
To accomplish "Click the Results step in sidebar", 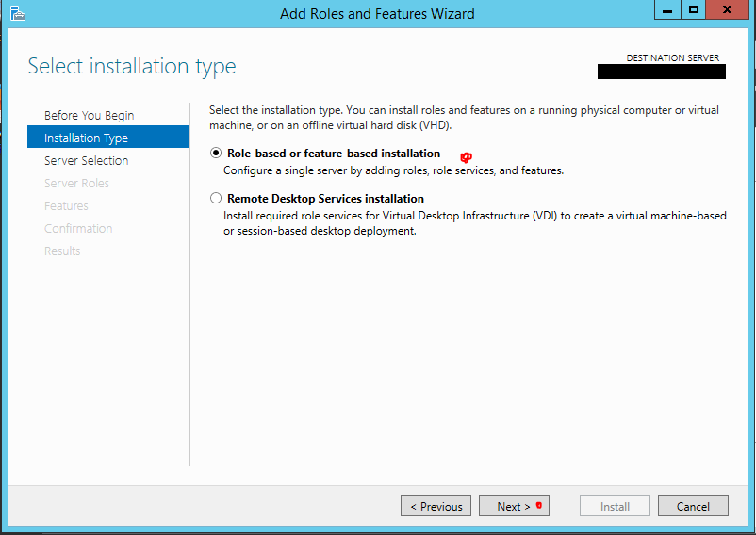I will 62,251.
